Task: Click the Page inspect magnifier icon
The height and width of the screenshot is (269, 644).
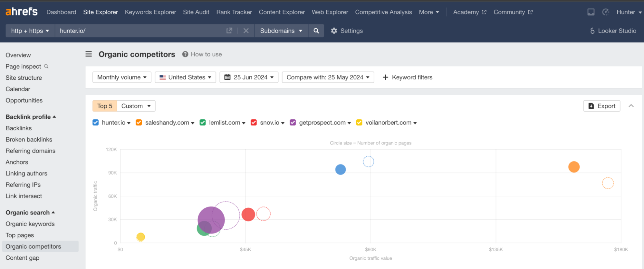Action: pyautogui.click(x=46, y=66)
